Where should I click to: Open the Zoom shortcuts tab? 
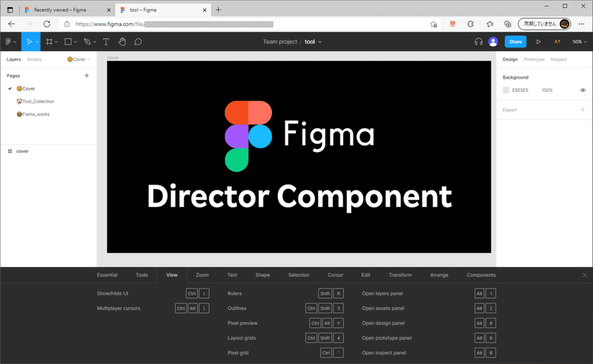coord(202,275)
